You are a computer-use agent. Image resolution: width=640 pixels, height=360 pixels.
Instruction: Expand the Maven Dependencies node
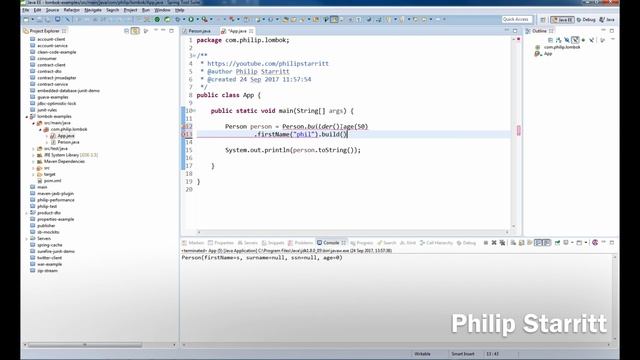34,162
